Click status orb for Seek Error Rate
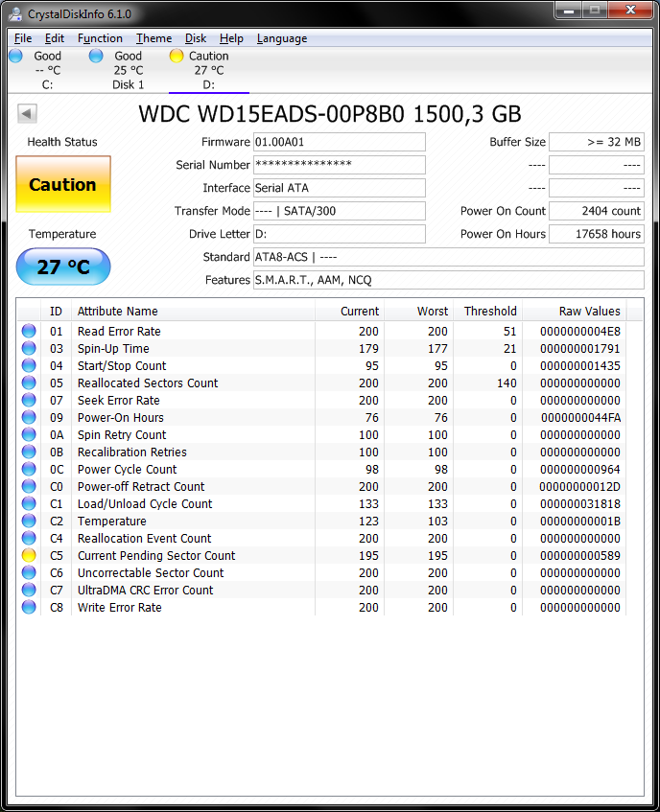 [x=29, y=400]
